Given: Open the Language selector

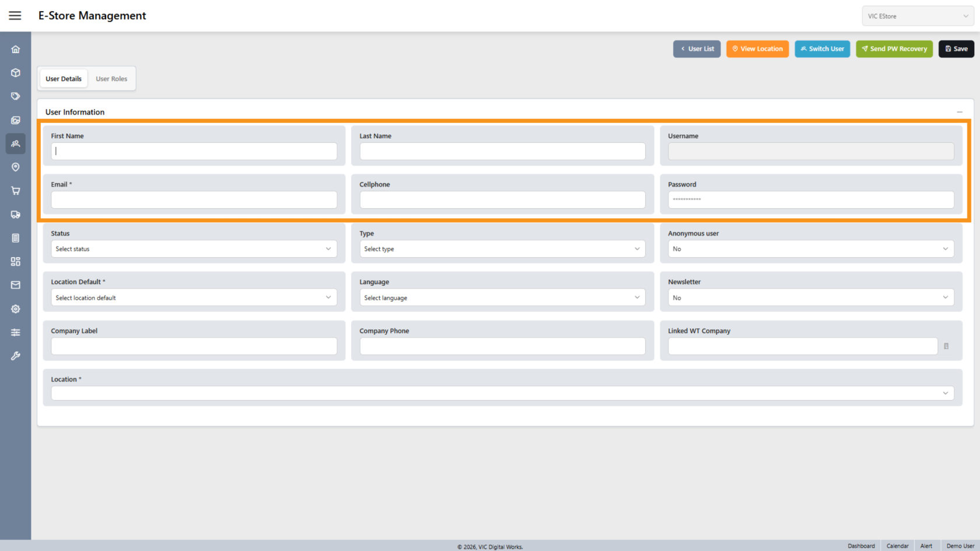Looking at the screenshot, I should point(502,298).
